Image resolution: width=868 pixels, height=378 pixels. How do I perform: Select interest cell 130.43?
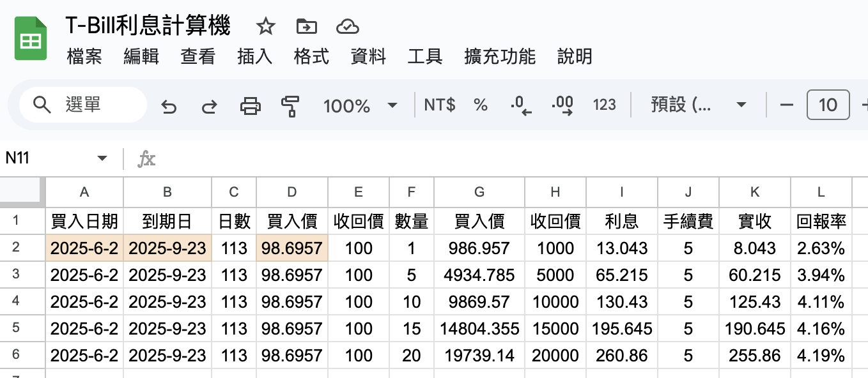click(x=622, y=301)
